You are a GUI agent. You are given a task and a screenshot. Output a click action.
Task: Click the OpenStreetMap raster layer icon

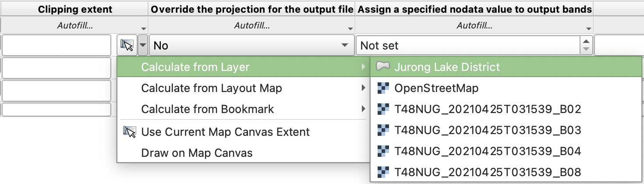click(x=383, y=88)
